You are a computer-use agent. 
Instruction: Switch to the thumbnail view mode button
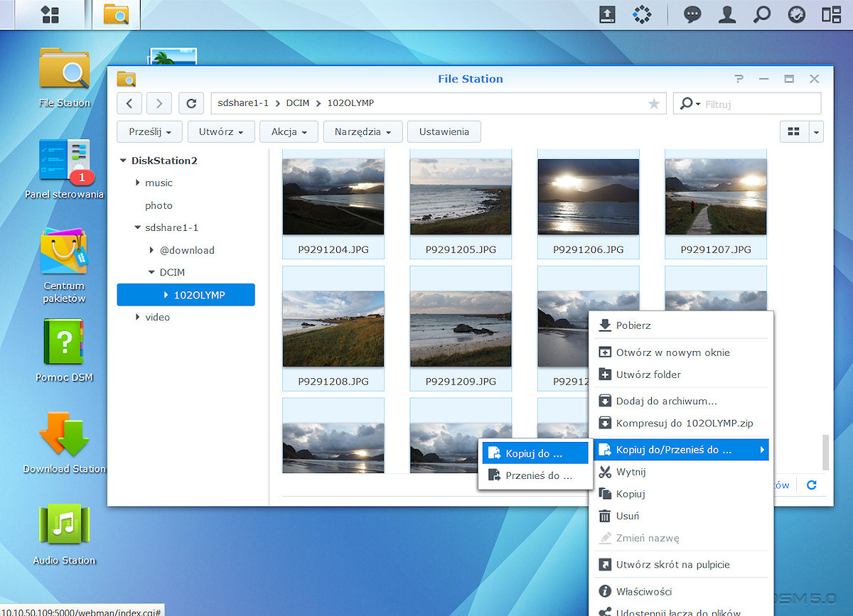tap(795, 131)
